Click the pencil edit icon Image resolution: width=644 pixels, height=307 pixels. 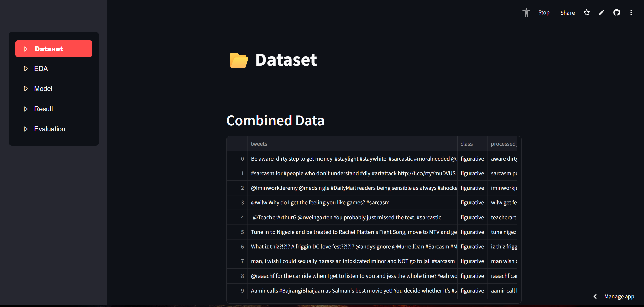click(x=601, y=13)
